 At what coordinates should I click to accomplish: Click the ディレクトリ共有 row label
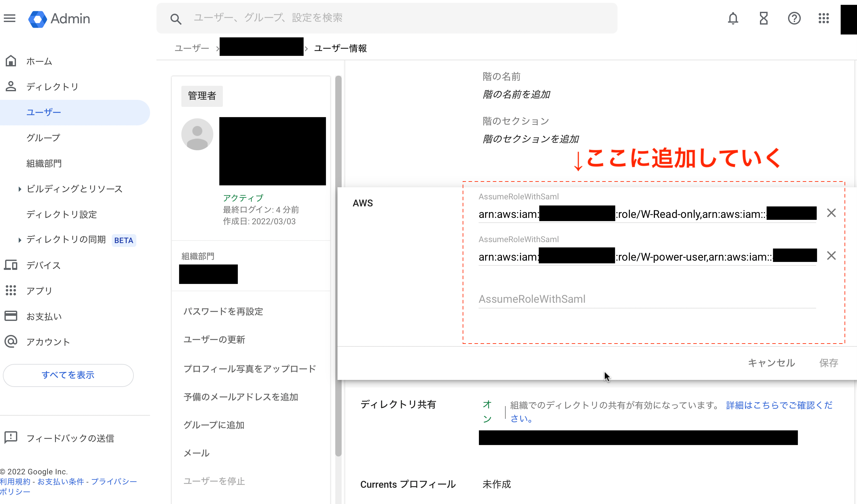(x=398, y=404)
